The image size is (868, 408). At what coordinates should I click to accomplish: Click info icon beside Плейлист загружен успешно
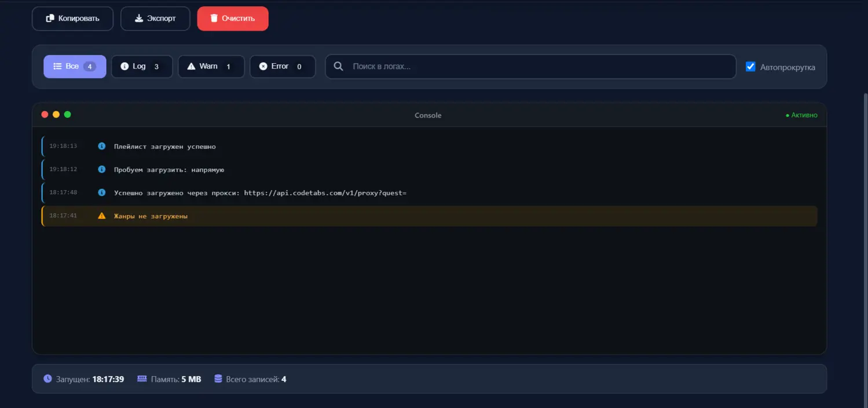(x=102, y=147)
